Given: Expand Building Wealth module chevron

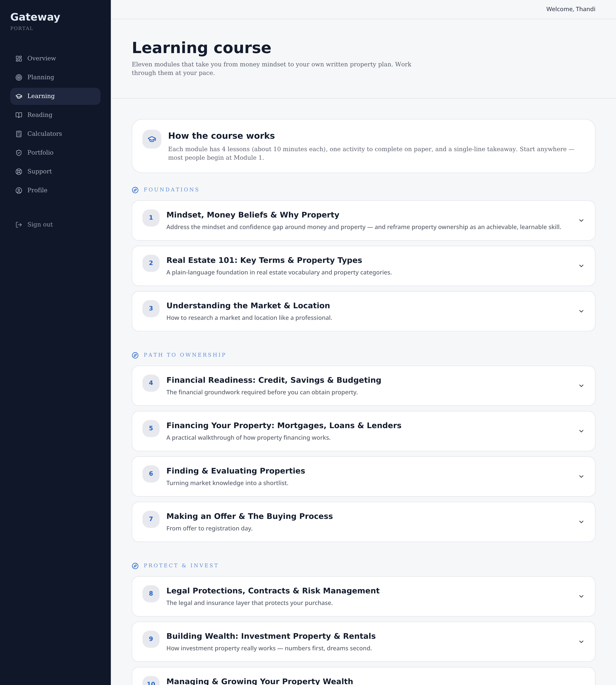Looking at the screenshot, I should click(x=581, y=642).
